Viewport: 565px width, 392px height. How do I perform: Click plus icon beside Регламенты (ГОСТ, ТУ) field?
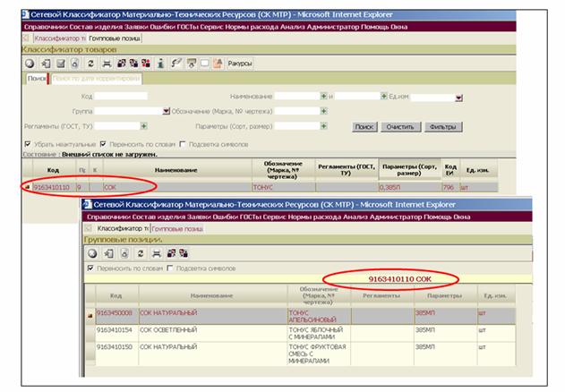[144, 126]
